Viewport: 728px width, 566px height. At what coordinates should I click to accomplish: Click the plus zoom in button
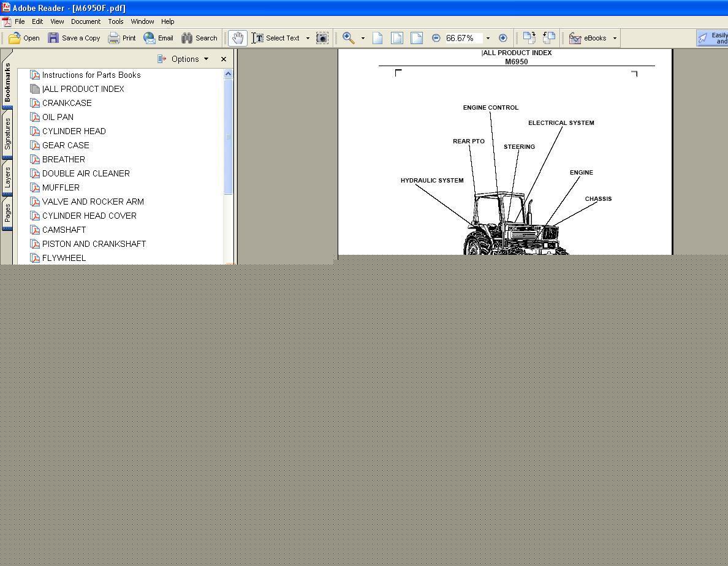(503, 38)
